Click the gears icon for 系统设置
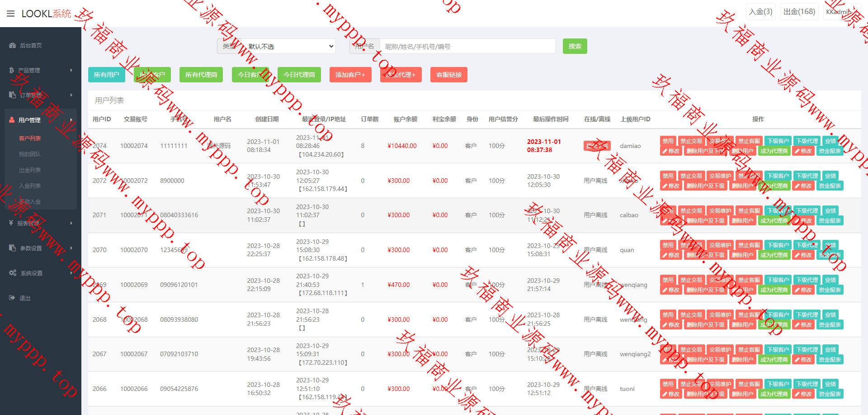Image resolution: width=868 pixels, height=415 pixels. click(x=13, y=273)
